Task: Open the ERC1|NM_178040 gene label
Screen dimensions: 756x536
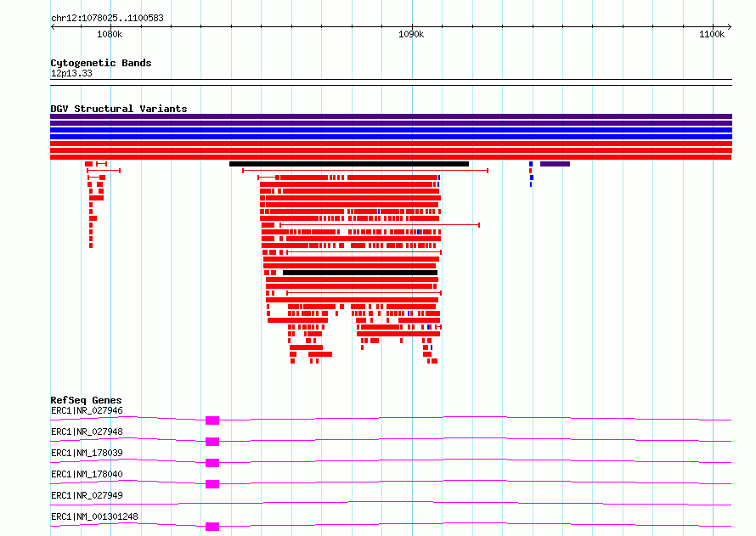Action: [87, 474]
